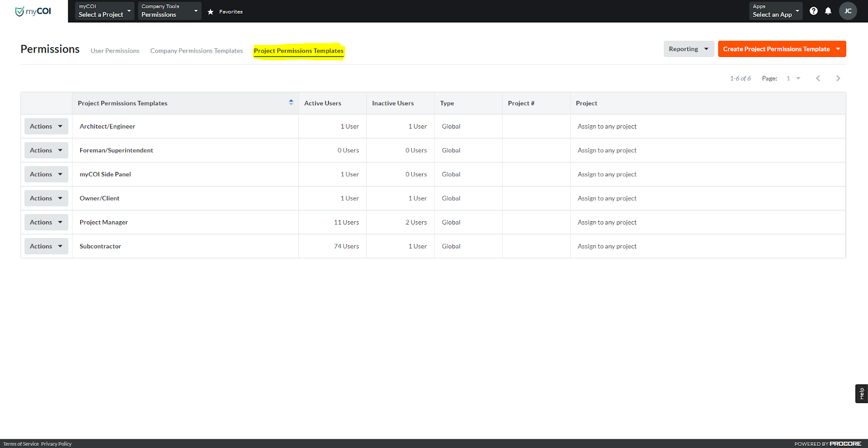The width and height of the screenshot is (868, 448).
Task: Open the Page number dropdown
Action: click(793, 78)
